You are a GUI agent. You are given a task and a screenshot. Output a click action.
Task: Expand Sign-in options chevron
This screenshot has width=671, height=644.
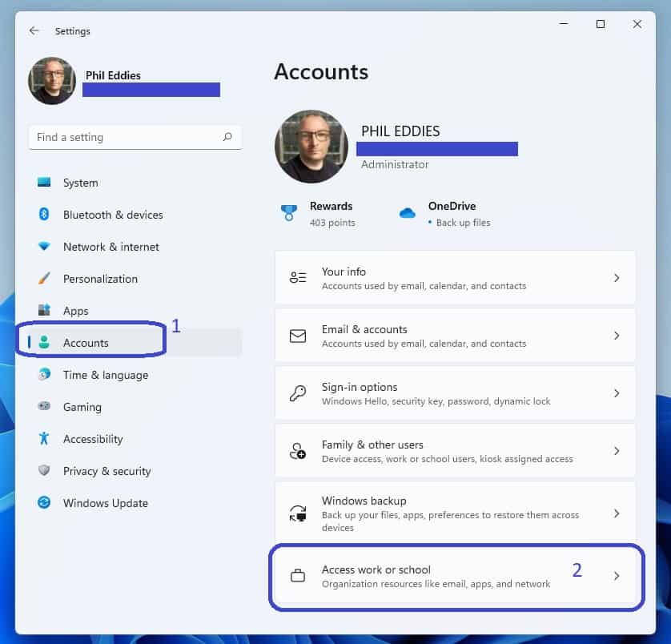(x=617, y=393)
